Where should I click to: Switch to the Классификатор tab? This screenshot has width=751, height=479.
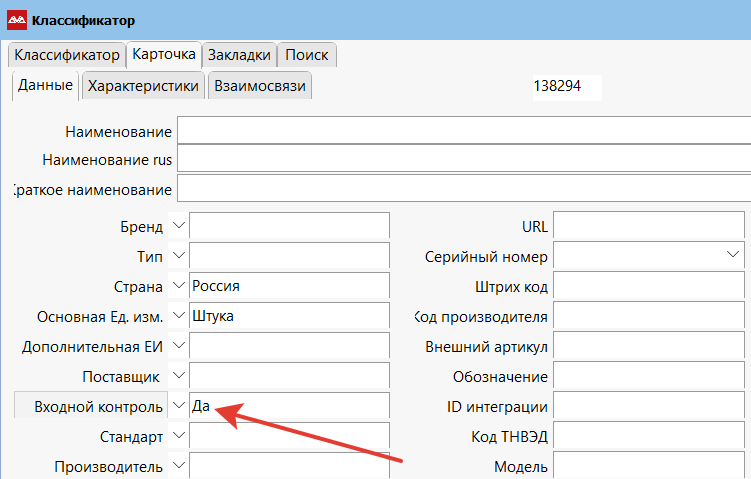tap(67, 55)
